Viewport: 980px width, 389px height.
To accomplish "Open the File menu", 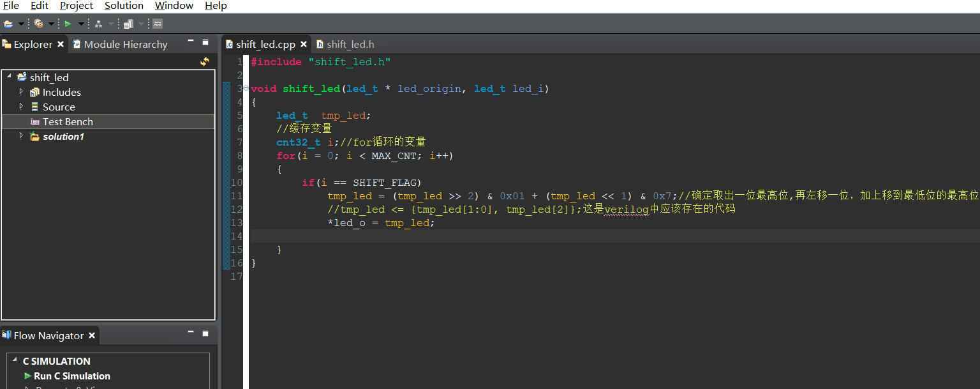I will 11,6.
